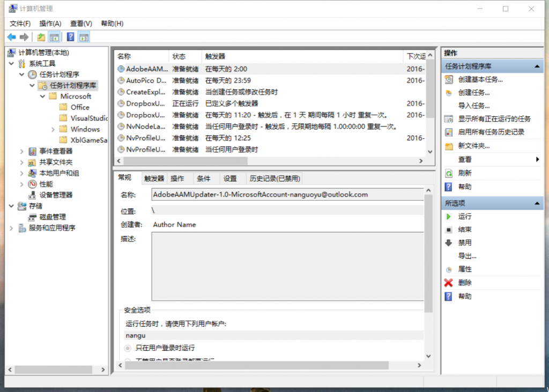Click the task list horizontal scrollbar

tap(270, 161)
